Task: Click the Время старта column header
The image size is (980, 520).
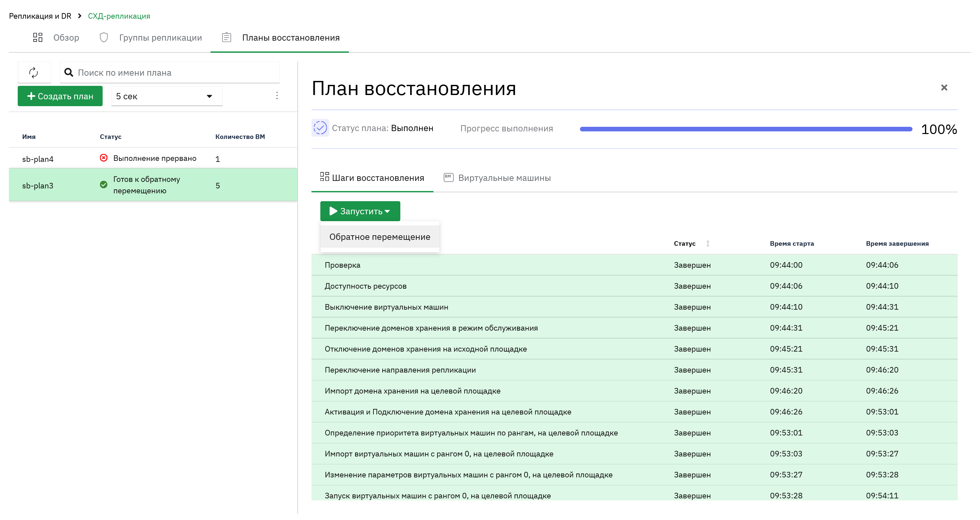Action: coord(792,244)
